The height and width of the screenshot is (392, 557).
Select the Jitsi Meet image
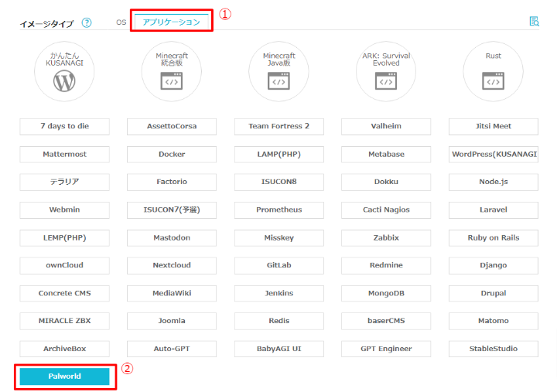click(493, 126)
